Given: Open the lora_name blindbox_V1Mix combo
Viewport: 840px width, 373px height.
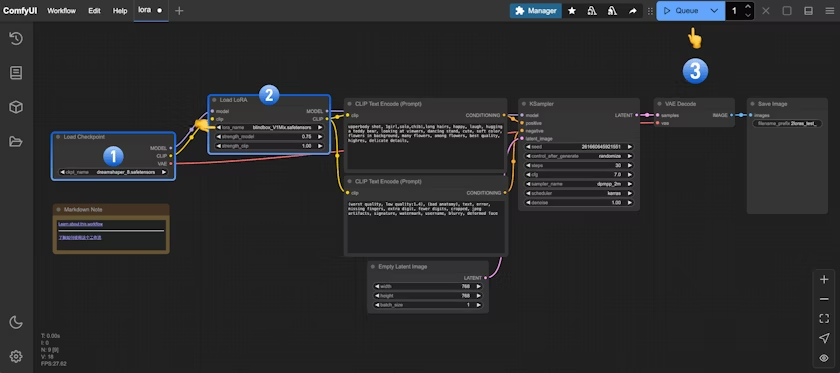Looking at the screenshot, I should click(268, 128).
